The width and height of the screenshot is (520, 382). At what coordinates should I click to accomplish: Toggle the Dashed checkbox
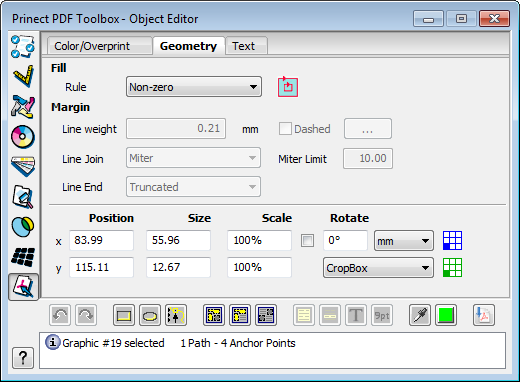[285, 129]
